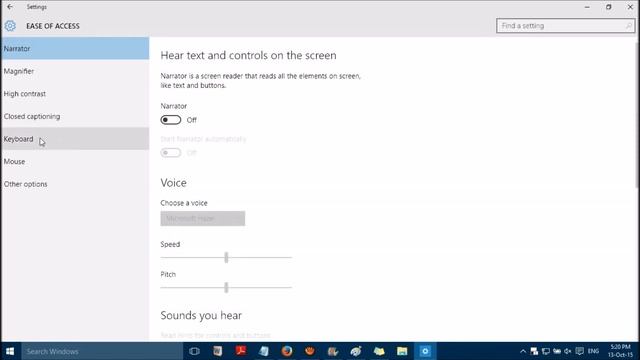Image resolution: width=640 pixels, height=360 pixels.
Task: Click the Ease of Access gear icon
Action: (10, 26)
